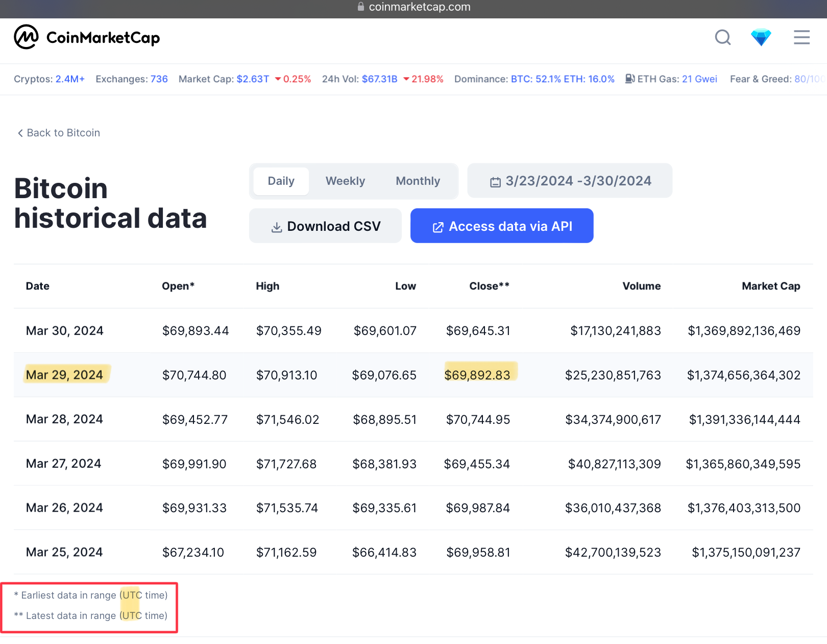Open the 3/23/2024 - 3/30/2024 date range picker
Viewport: 827px width, 644px height.
tap(570, 181)
